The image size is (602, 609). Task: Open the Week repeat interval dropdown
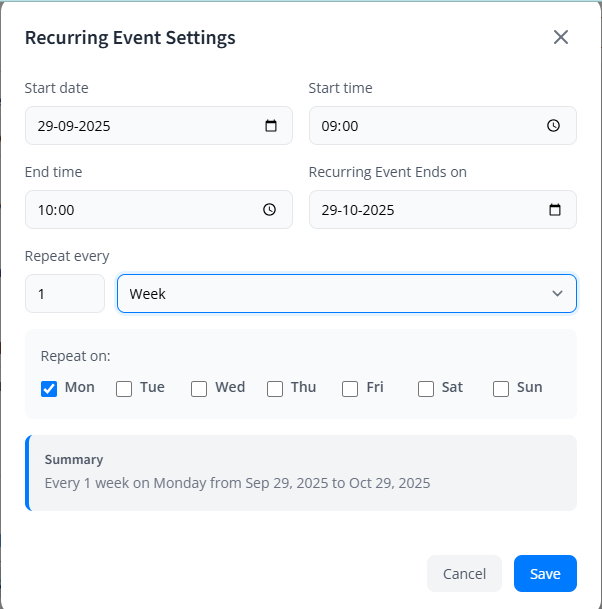[x=346, y=294]
